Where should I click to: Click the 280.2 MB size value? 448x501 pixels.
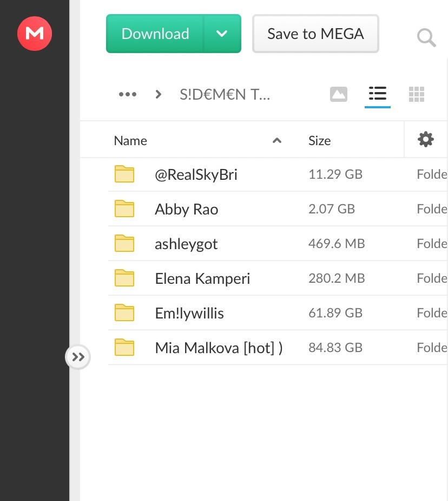(x=337, y=278)
